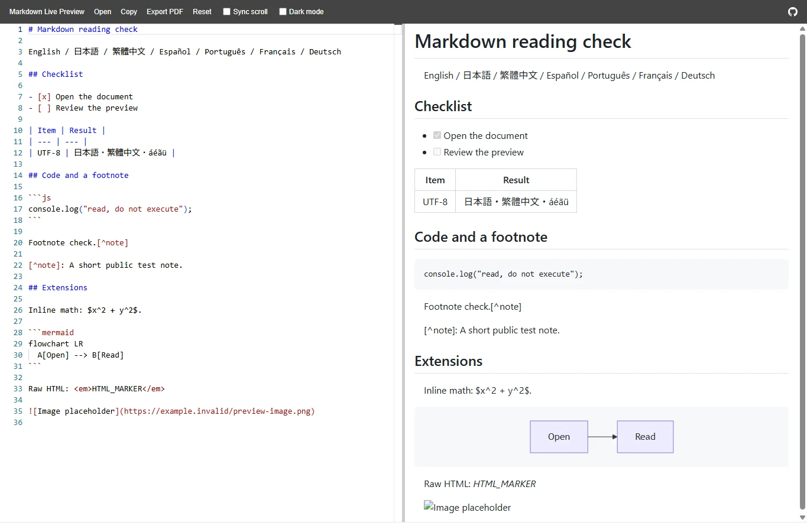The image size is (807, 532).
Task: Click 'A[Open] --> B[Read]' editor line
Action: pyautogui.click(x=80, y=355)
